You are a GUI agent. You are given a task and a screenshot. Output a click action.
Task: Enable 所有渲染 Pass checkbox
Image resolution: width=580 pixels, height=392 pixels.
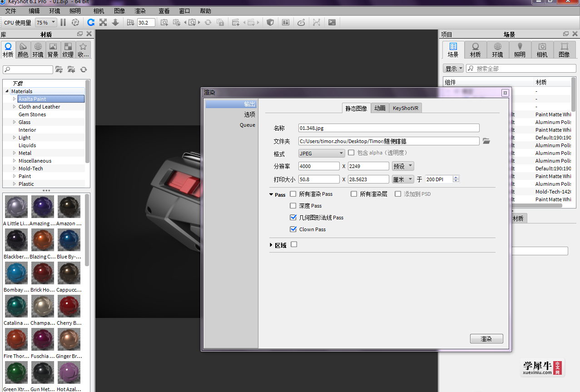pyautogui.click(x=293, y=194)
